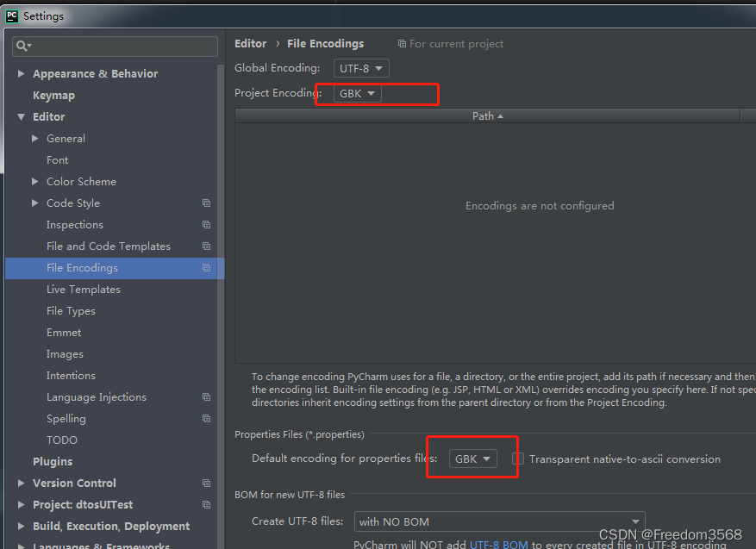This screenshot has height=549, width=756.
Task: Click the For current project indicator icon
Action: point(402,43)
